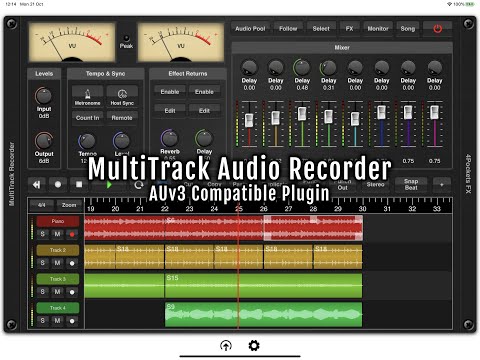Open the FX menu
This screenshot has width=480, height=360.
coord(349,29)
